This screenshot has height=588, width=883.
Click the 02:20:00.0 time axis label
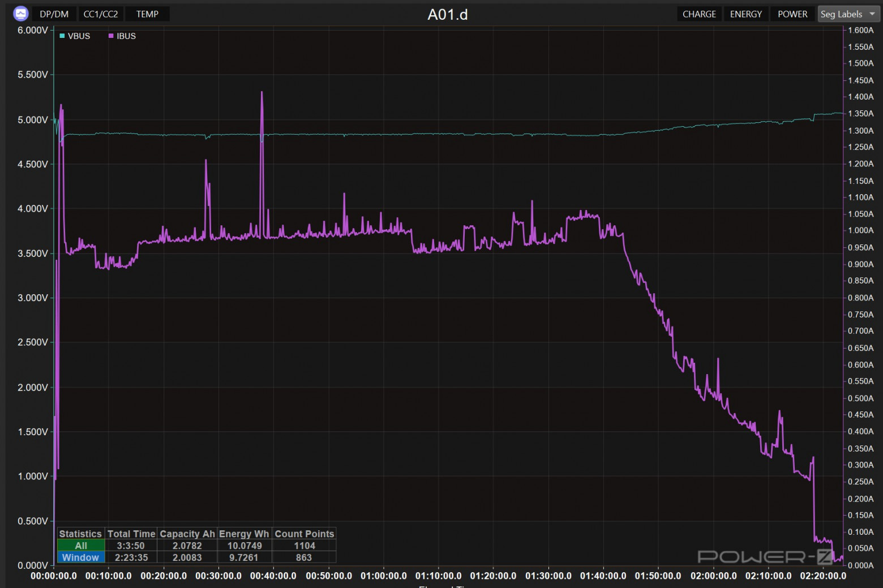click(x=824, y=576)
